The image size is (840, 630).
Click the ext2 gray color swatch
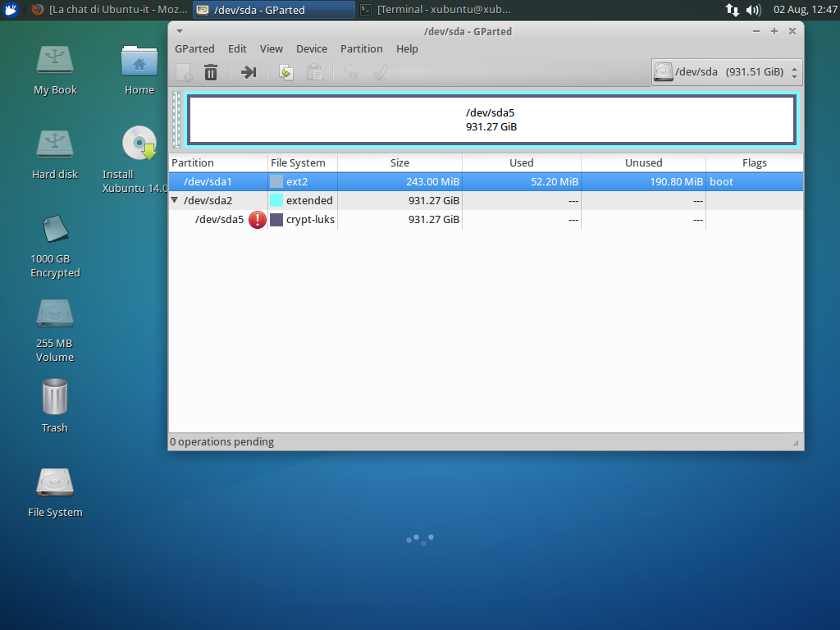[276, 181]
